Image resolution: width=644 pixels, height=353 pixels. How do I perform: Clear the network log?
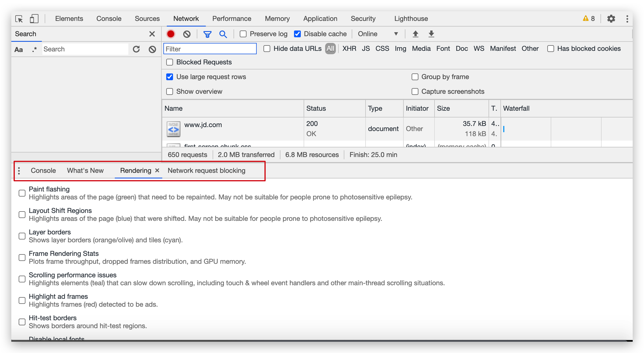point(187,34)
